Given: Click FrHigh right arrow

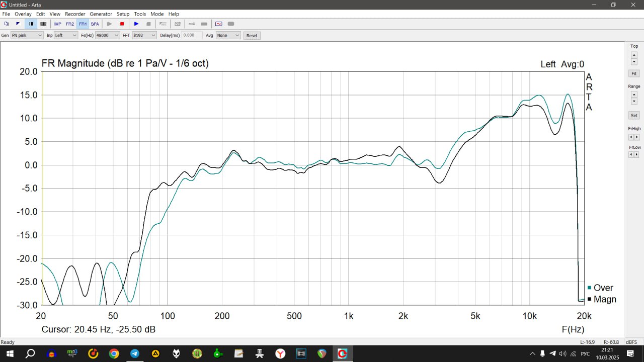Looking at the screenshot, I should point(637,137).
